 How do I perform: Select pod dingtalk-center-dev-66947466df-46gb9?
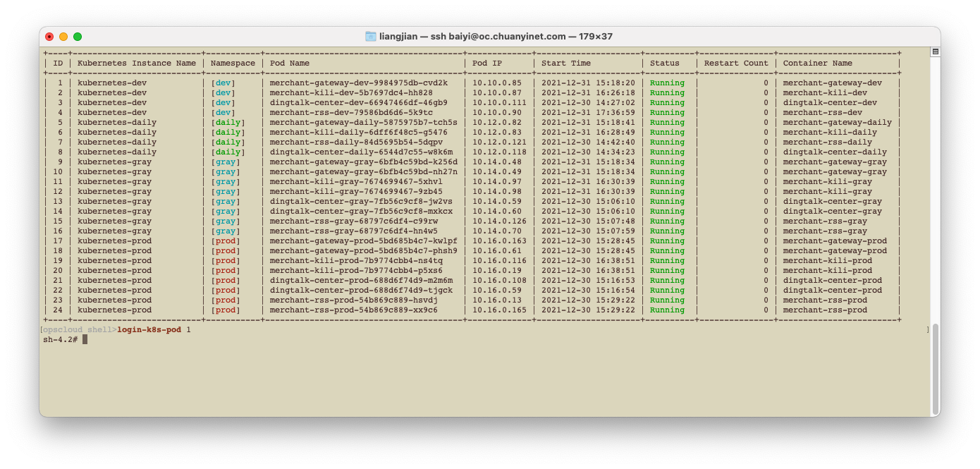[x=359, y=102]
